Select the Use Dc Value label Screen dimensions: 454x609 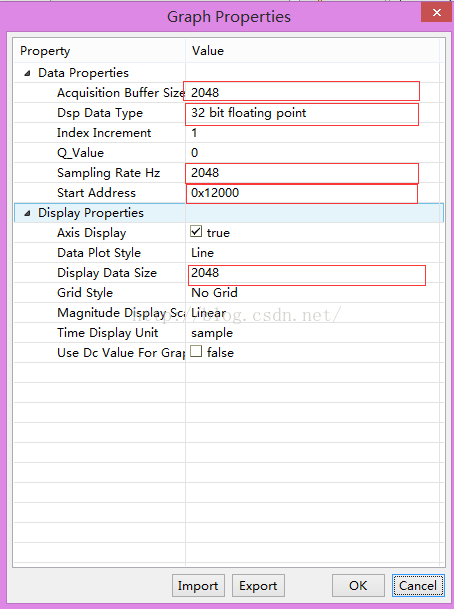click(x=121, y=353)
